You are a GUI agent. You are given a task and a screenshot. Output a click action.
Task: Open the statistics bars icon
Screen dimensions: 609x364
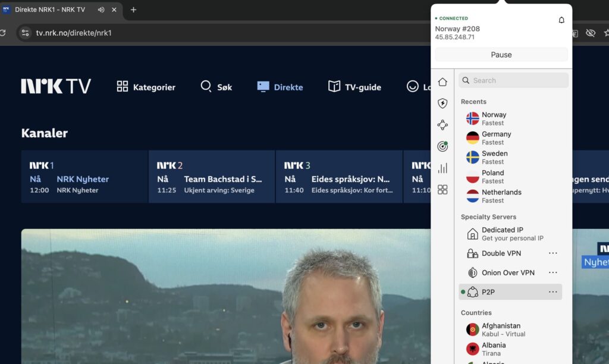[x=442, y=168]
